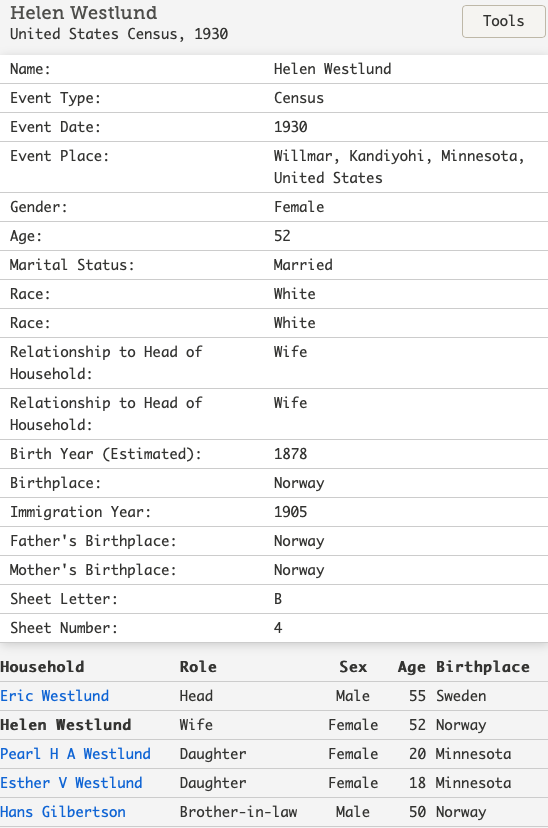Open Hans Gilbertson's record link
Viewport: 548px width, 828px height.
coord(63,812)
